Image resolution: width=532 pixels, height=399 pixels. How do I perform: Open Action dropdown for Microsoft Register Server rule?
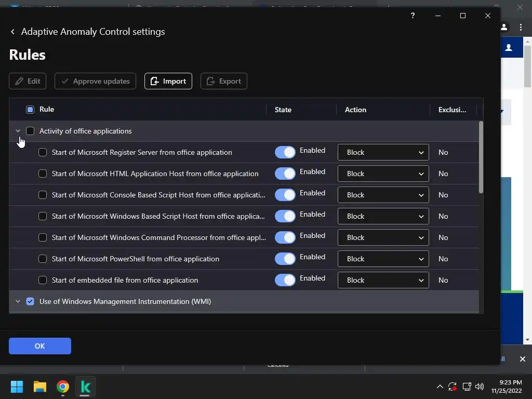coord(383,152)
